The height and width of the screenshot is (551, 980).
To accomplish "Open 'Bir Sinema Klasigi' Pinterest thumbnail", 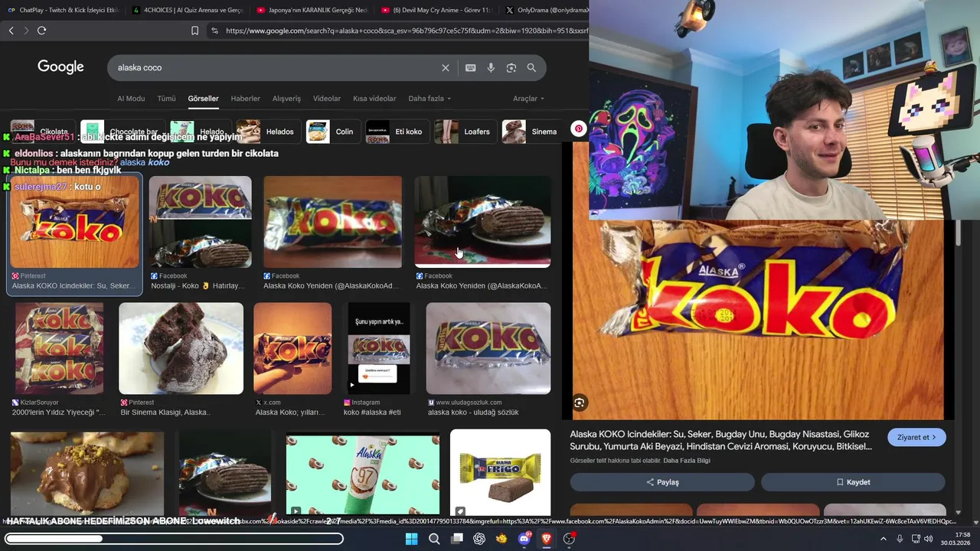I will pyautogui.click(x=181, y=348).
